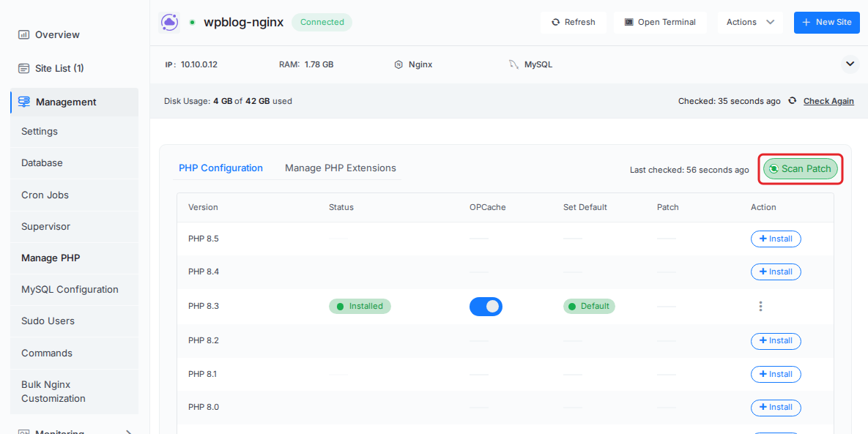Click the Default badge for PHP 8.3

pyautogui.click(x=589, y=306)
